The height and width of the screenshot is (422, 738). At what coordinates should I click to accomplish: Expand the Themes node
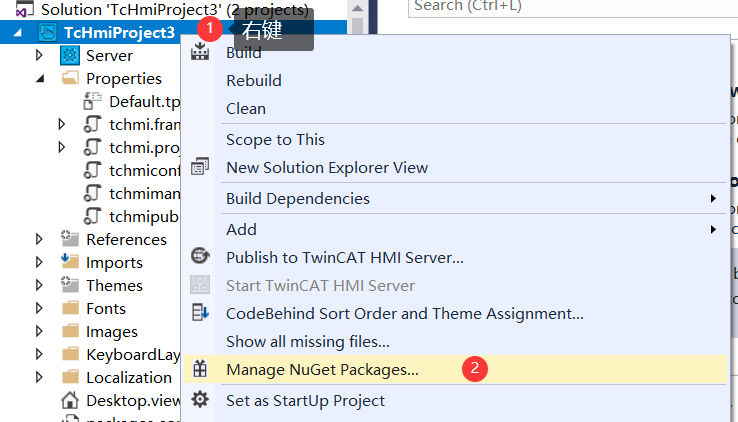click(x=39, y=285)
